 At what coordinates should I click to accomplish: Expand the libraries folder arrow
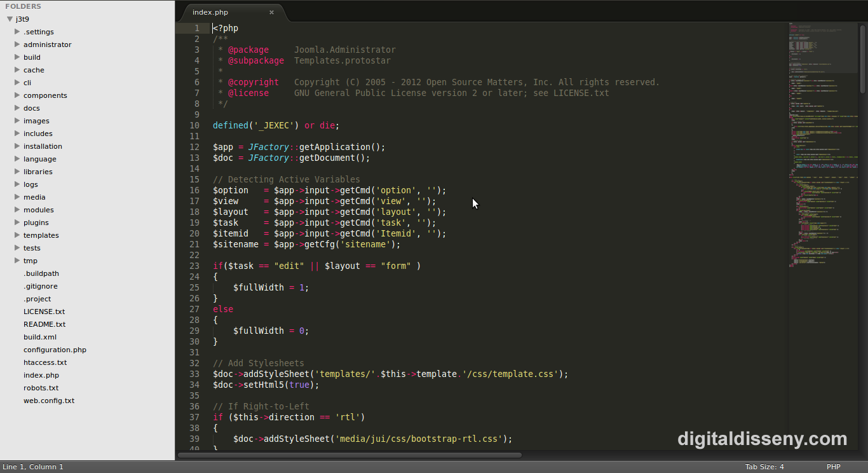(x=17, y=172)
